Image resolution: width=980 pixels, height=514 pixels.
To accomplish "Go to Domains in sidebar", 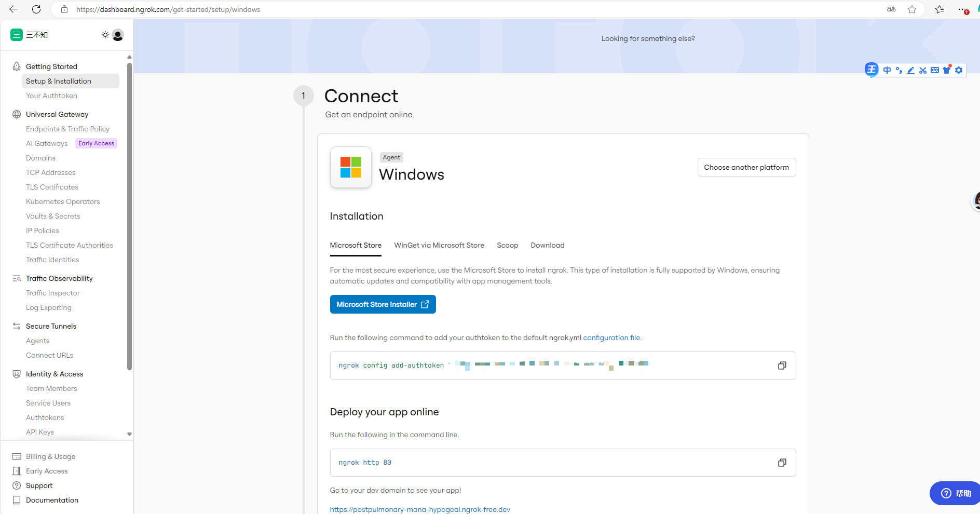I will (40, 158).
